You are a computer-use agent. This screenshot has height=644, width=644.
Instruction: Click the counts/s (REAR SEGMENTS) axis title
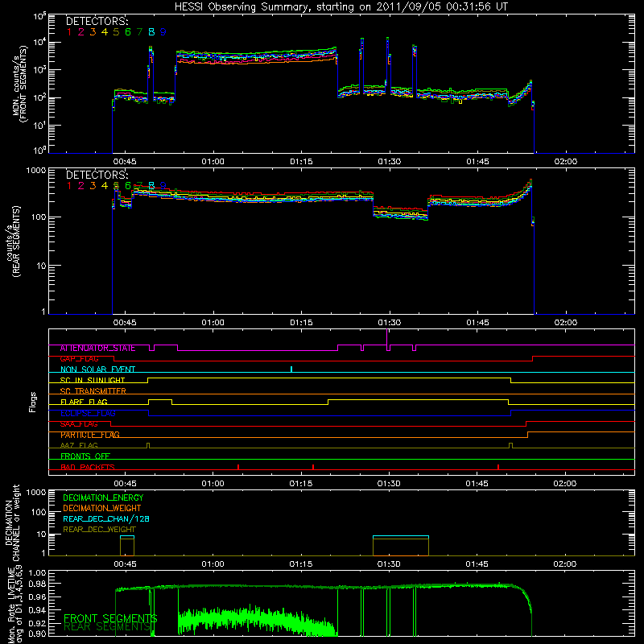point(13,242)
